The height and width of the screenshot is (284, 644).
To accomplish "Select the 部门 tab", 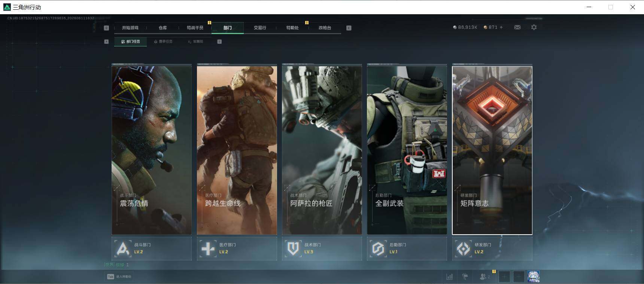I will pyautogui.click(x=228, y=28).
